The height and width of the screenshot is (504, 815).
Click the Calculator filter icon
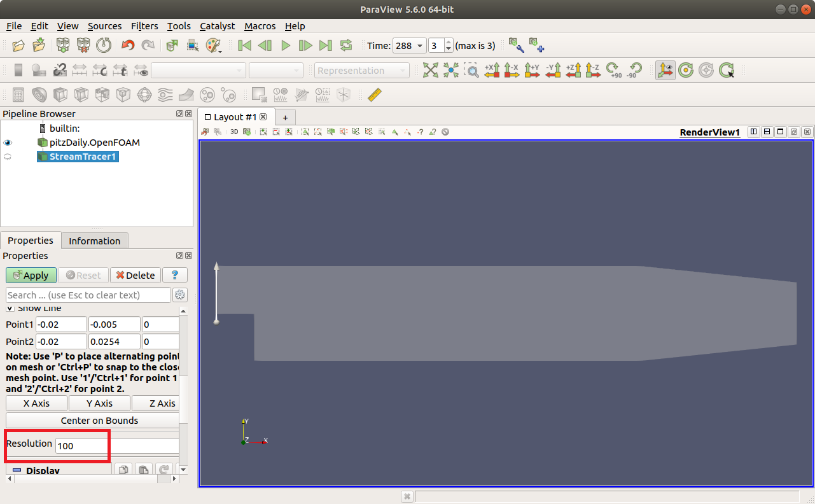point(18,95)
